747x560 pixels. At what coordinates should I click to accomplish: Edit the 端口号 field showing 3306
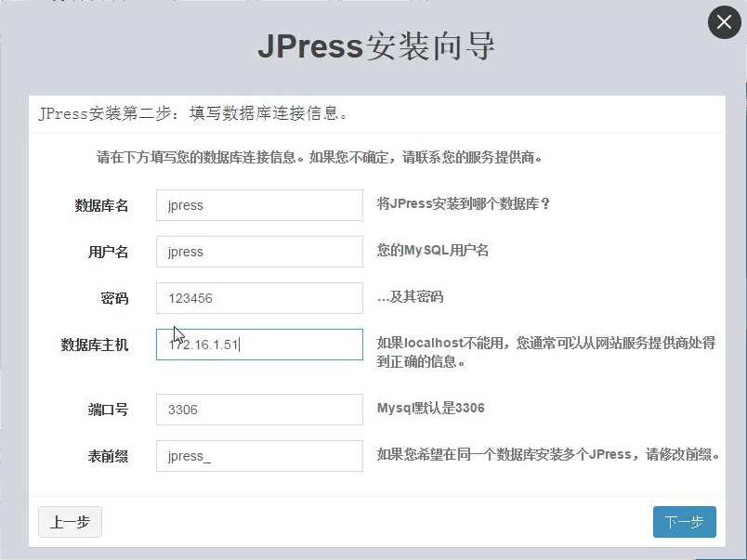coord(259,410)
